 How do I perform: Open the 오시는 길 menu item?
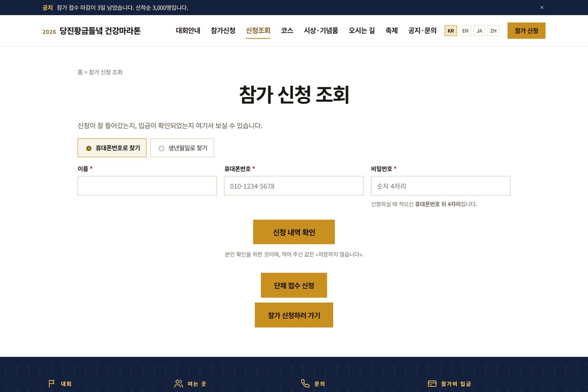click(x=362, y=30)
